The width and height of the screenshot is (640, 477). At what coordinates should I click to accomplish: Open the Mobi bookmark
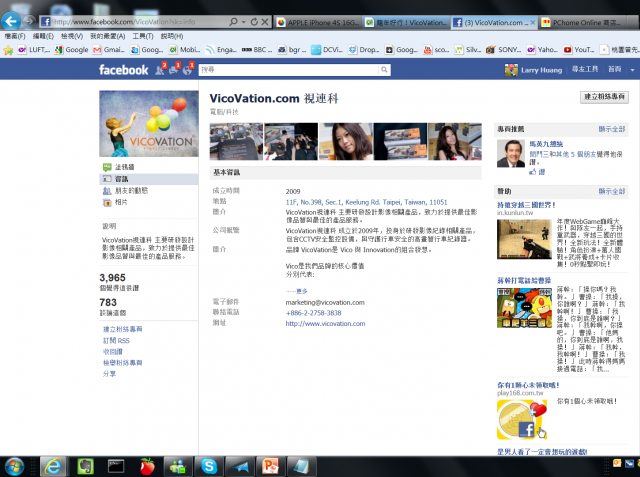185,50
